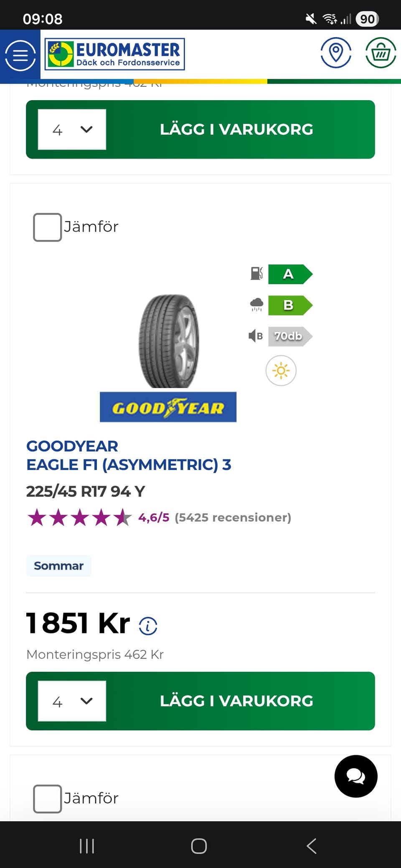Open the top quantity dropdown
Screen dimensions: 401x868
click(72, 129)
